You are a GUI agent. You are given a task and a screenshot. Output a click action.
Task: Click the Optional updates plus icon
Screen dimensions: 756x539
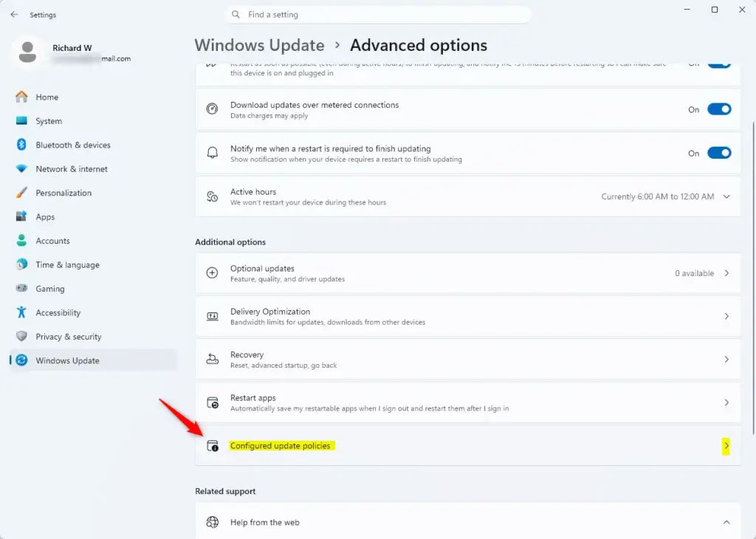[212, 273]
